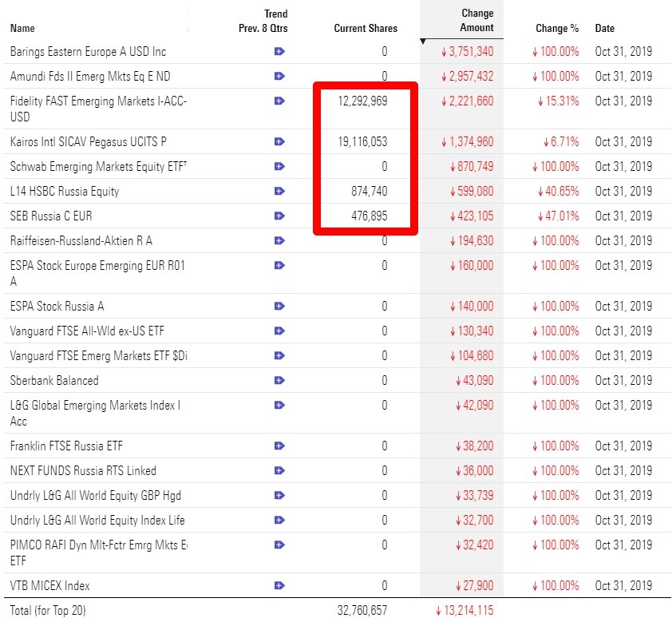Open trend icon for Sberbank Balanced
Screen dimensions: 672x622
point(279,381)
